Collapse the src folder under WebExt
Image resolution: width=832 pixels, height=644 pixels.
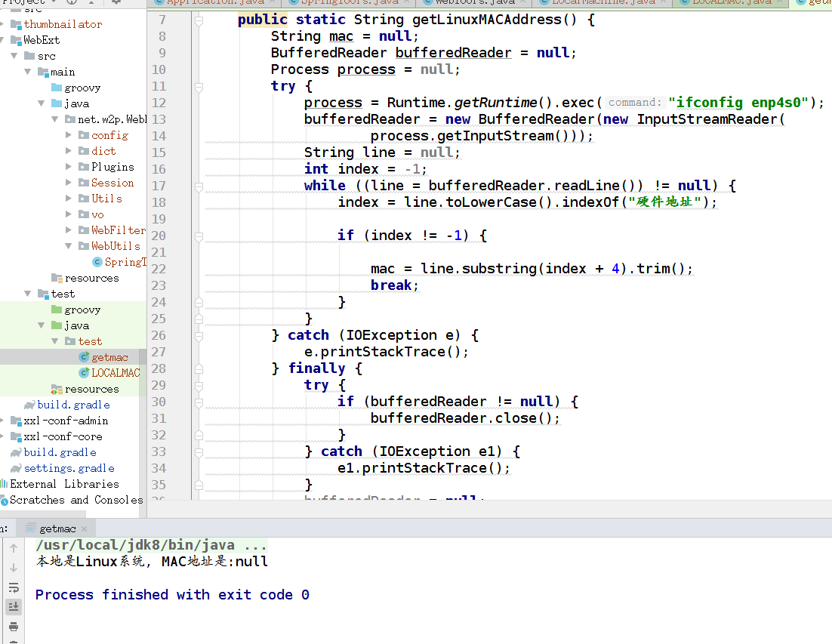[14, 56]
